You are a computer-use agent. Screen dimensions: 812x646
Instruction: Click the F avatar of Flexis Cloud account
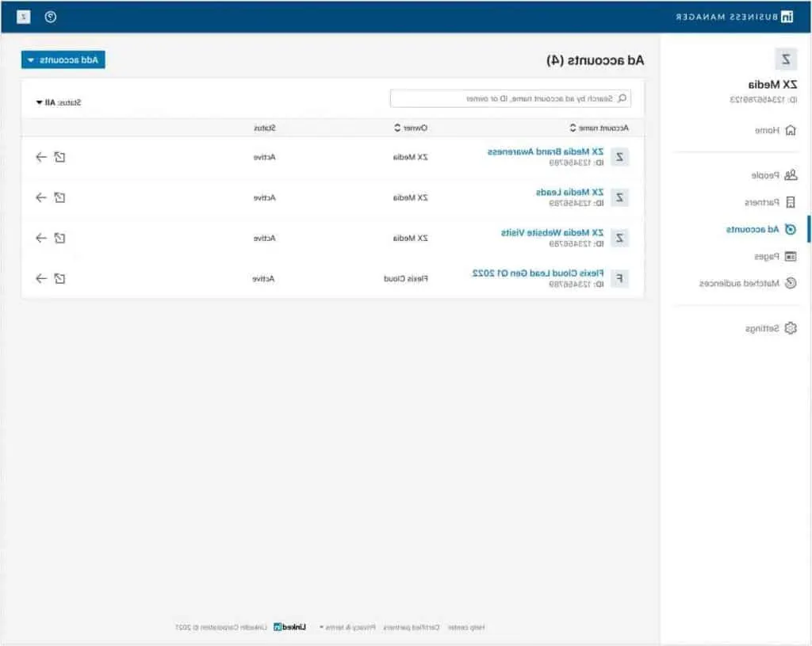point(619,278)
